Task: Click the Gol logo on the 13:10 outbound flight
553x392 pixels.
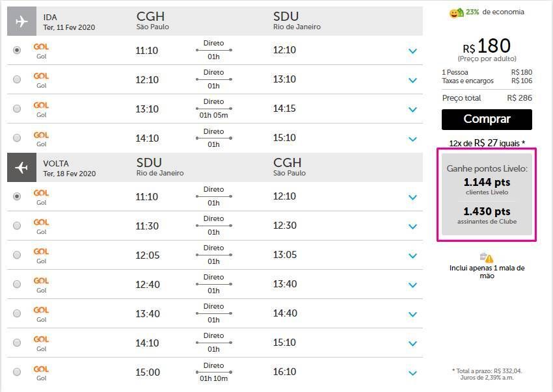Action: (x=41, y=105)
